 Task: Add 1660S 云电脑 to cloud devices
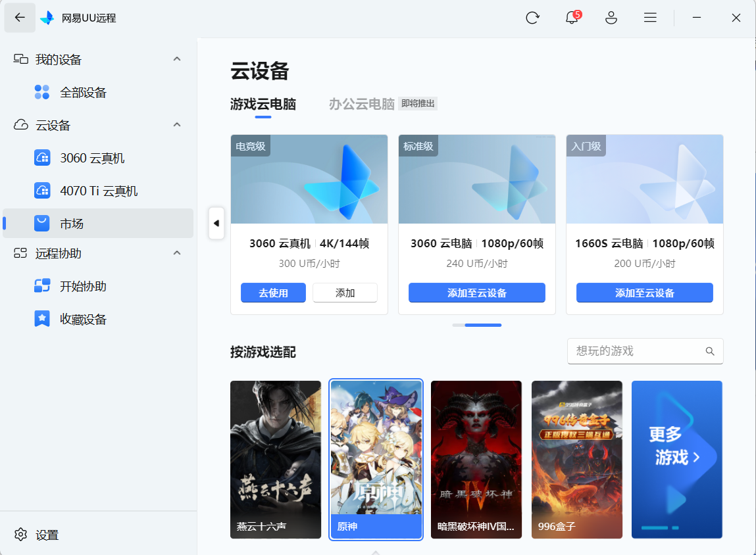pyautogui.click(x=645, y=293)
